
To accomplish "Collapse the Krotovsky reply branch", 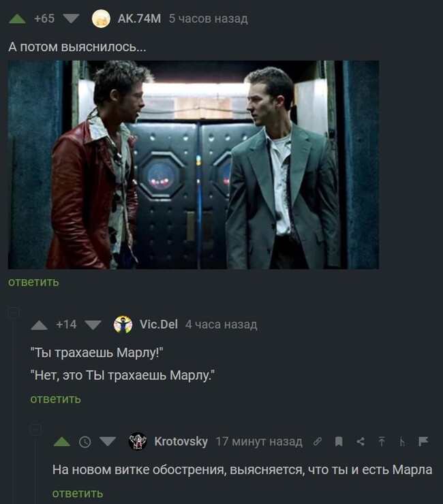I will tap(35, 430).
